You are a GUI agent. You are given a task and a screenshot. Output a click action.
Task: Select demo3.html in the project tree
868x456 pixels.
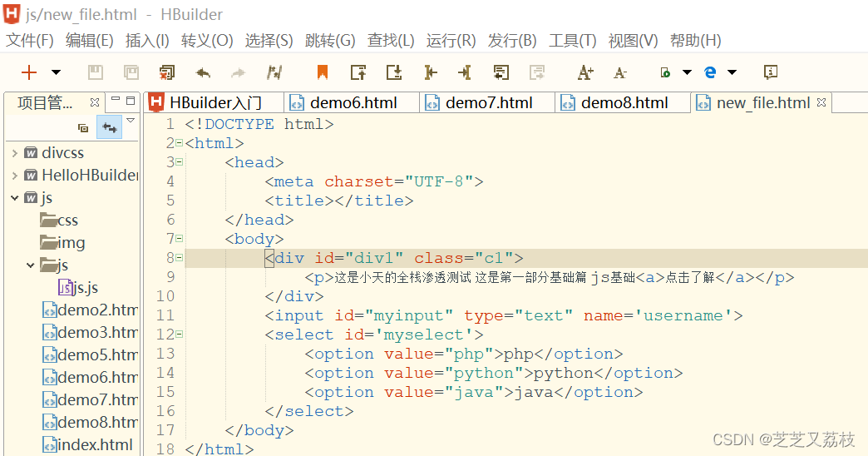click(91, 333)
